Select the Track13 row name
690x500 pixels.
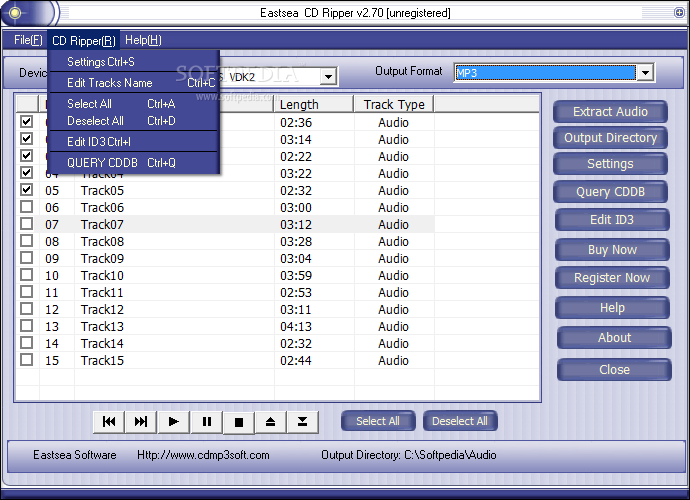tap(102, 327)
